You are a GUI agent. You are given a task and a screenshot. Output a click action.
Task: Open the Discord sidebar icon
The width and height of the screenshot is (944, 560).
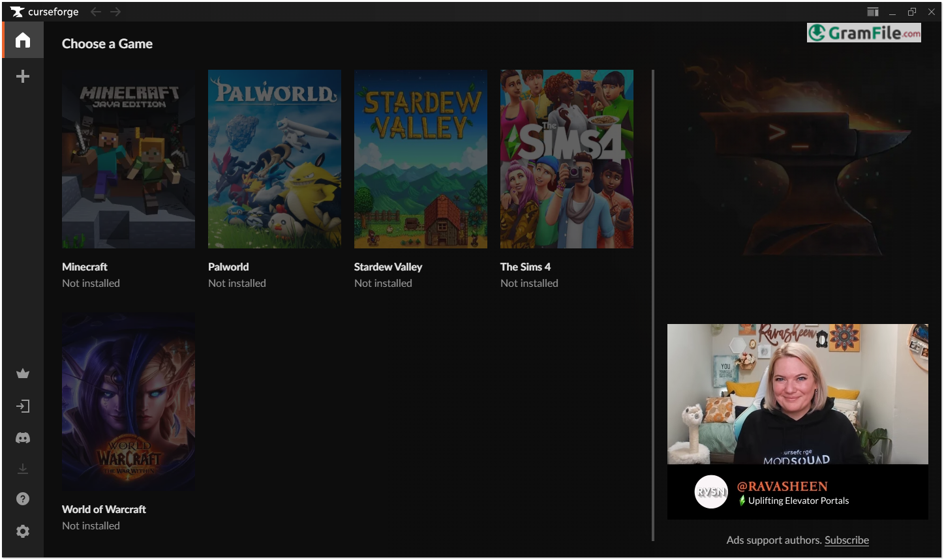point(23,438)
